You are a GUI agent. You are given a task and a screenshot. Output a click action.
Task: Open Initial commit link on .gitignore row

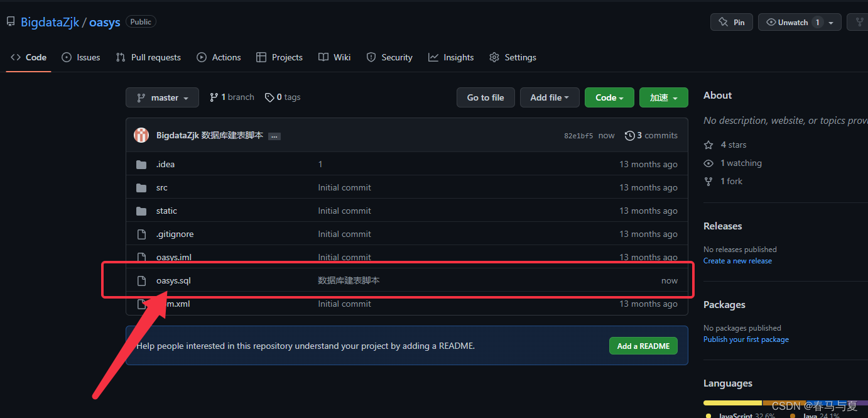(x=344, y=234)
